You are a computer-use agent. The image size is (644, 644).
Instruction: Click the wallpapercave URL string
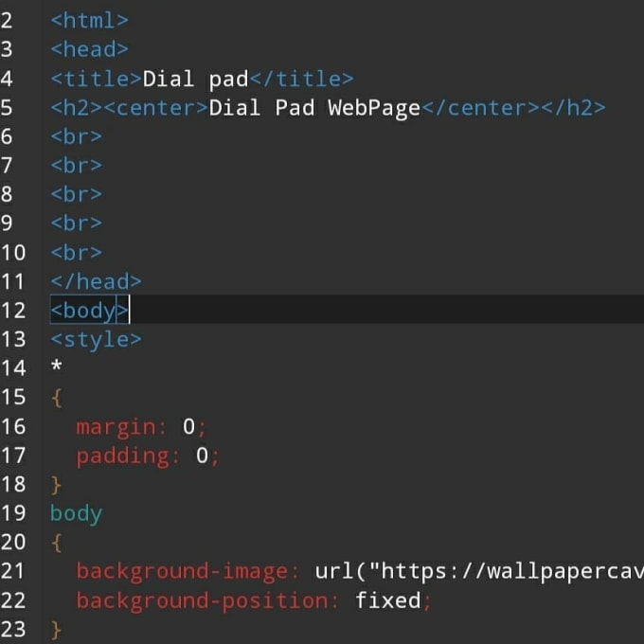(507, 572)
